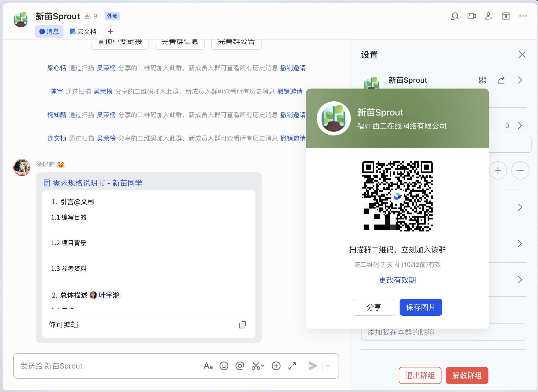Screen dimensions: 538x392
Task: Open the emoji picker in message box
Action: coord(224,366)
